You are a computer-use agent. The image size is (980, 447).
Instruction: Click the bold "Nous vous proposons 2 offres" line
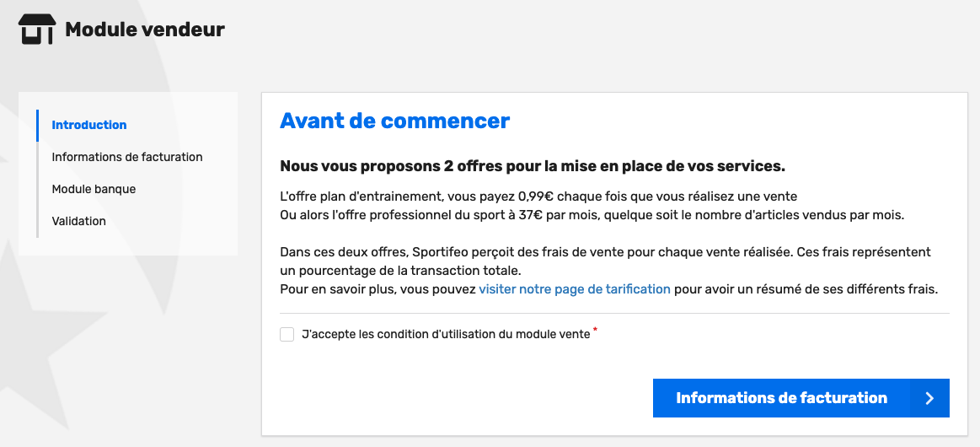coord(532,167)
